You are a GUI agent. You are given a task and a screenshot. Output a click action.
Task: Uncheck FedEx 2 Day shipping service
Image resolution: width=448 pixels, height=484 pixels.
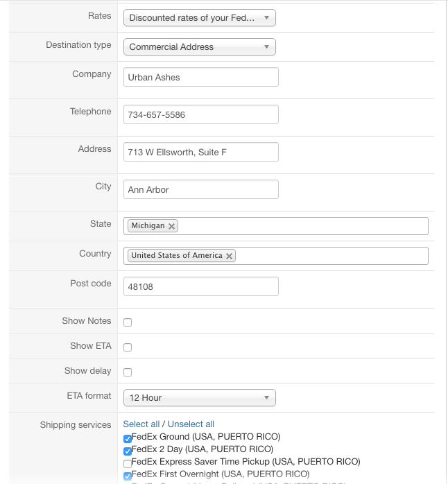[128, 451]
